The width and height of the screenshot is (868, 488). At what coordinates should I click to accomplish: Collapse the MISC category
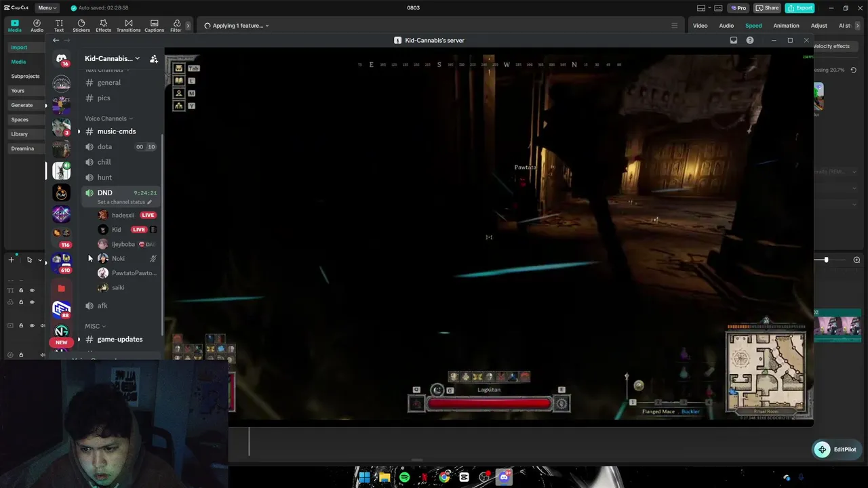(95, 326)
